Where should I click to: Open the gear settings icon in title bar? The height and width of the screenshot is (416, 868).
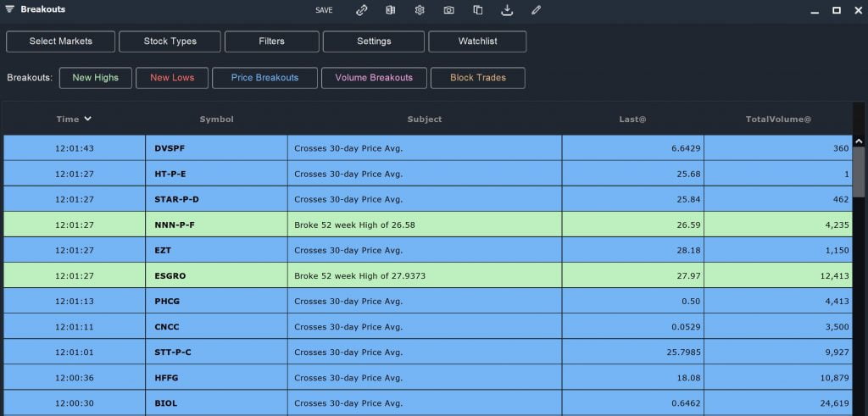pos(420,10)
